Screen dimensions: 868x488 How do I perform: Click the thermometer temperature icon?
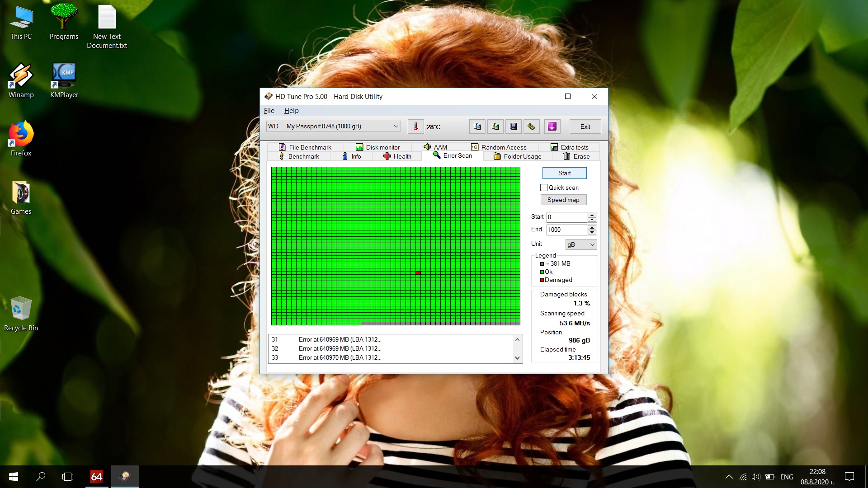415,127
